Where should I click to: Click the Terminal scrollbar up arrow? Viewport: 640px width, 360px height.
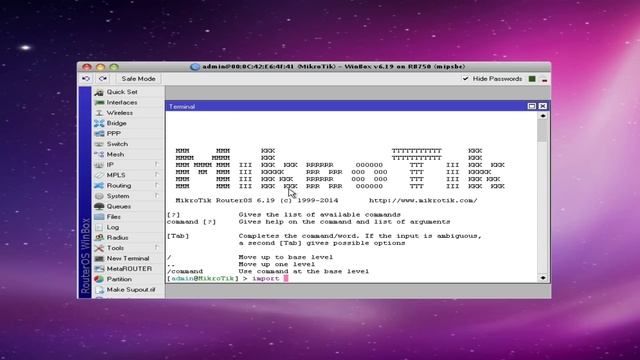point(543,116)
